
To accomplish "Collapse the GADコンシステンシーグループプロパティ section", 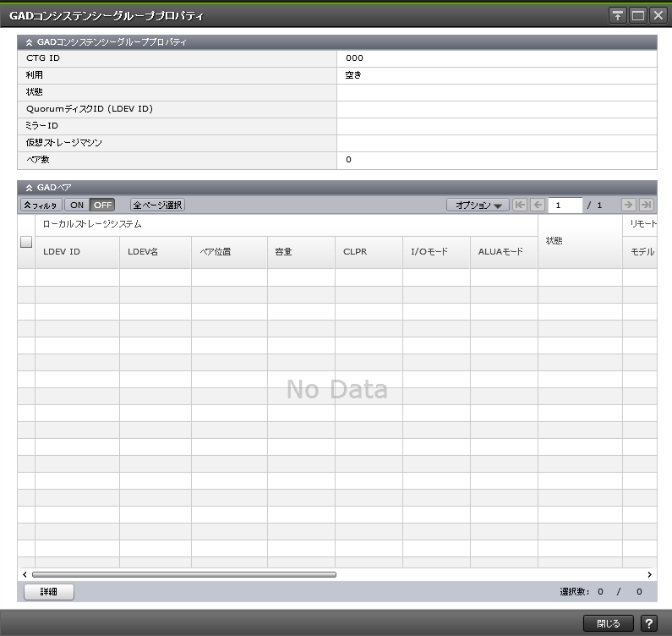I will pyautogui.click(x=29, y=42).
